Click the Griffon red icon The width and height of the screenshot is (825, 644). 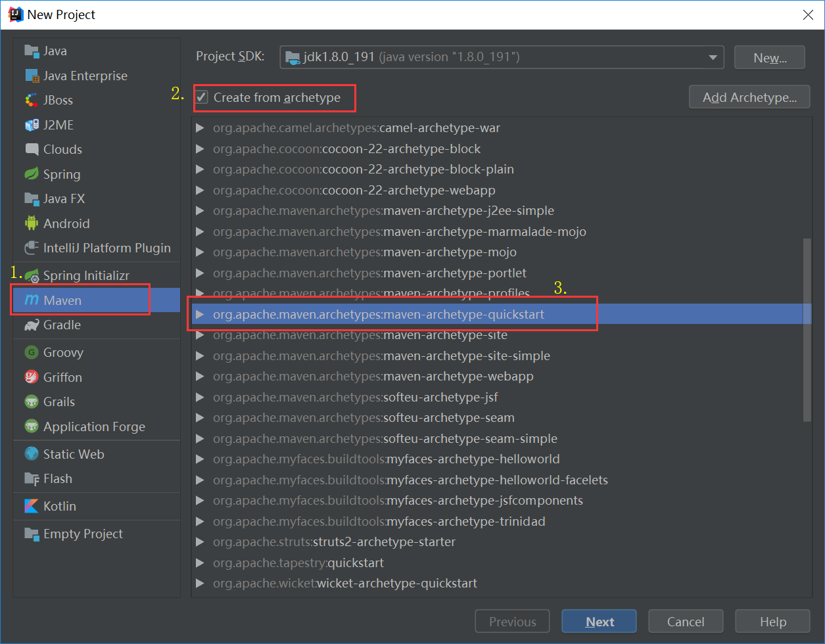tap(32, 377)
